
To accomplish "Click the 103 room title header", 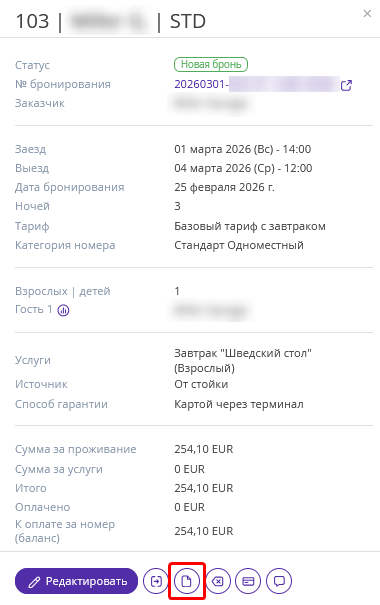I will point(32,21).
